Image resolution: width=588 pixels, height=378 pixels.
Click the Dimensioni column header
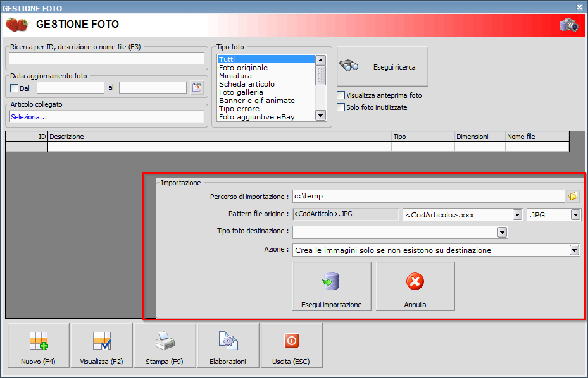click(x=480, y=137)
